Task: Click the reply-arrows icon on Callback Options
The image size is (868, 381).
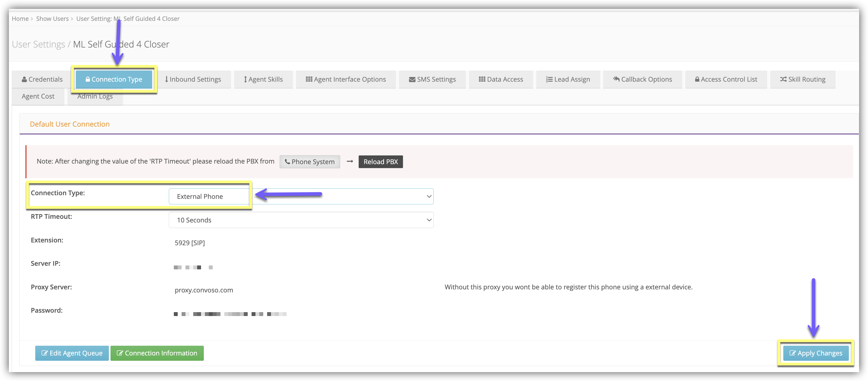Action: (x=616, y=79)
